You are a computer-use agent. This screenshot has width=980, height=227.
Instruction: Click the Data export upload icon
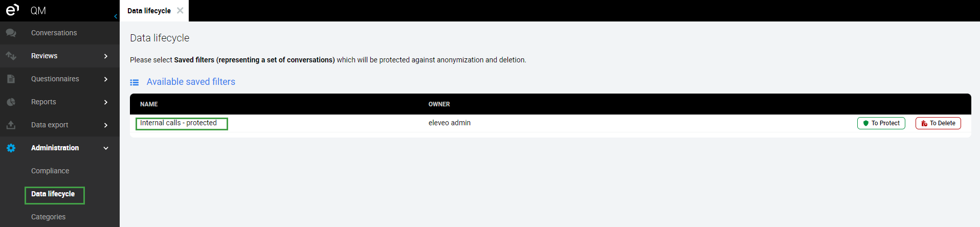pos(11,125)
